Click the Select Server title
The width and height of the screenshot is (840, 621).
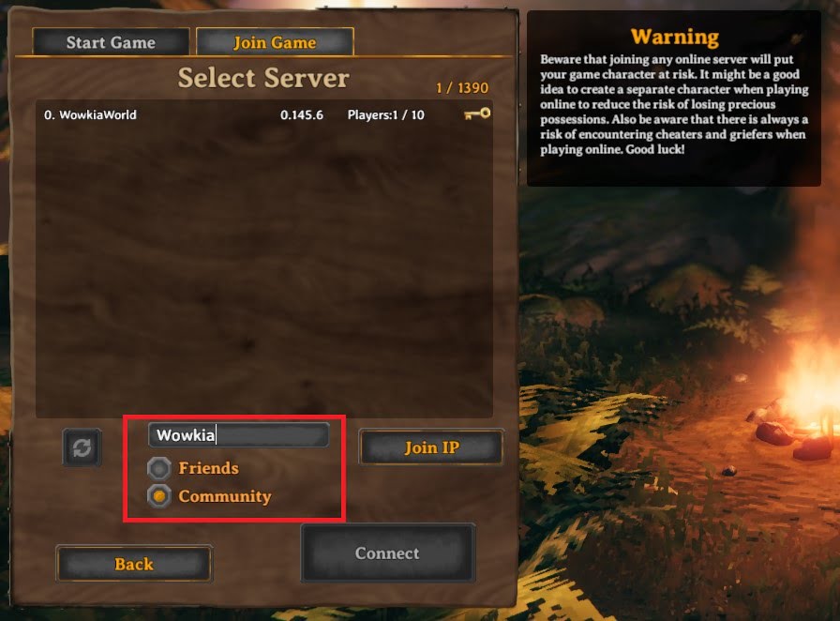pos(263,78)
